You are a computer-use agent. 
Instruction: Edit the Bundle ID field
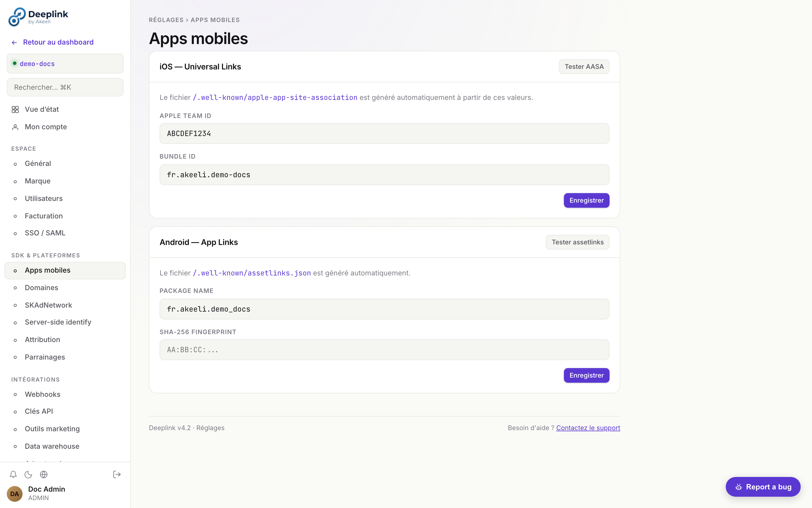pyautogui.click(x=384, y=175)
